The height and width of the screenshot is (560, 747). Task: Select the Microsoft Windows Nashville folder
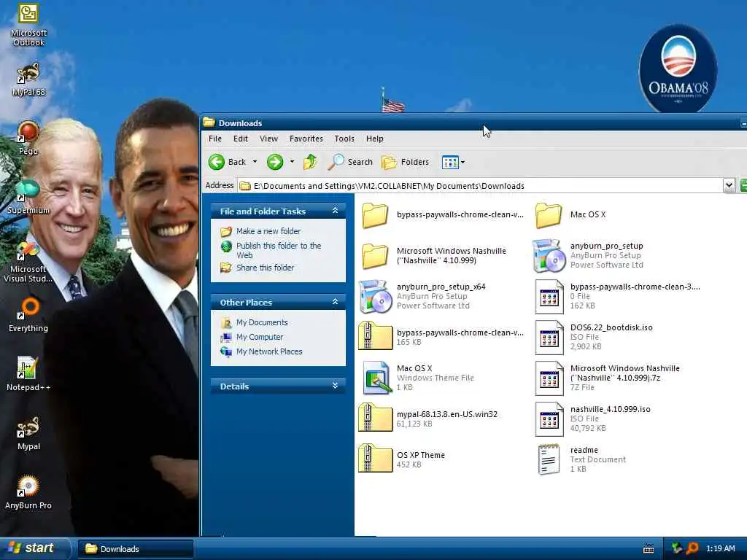tap(433, 256)
